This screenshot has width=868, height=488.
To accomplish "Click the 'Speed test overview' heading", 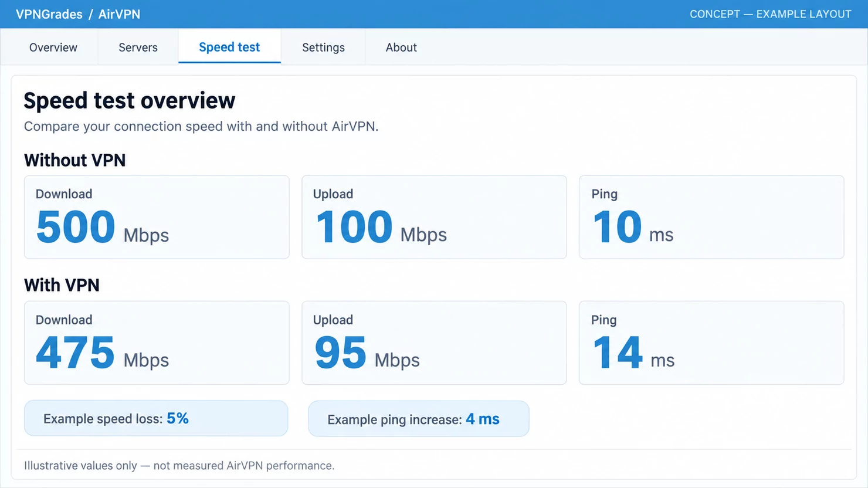I will [x=130, y=100].
